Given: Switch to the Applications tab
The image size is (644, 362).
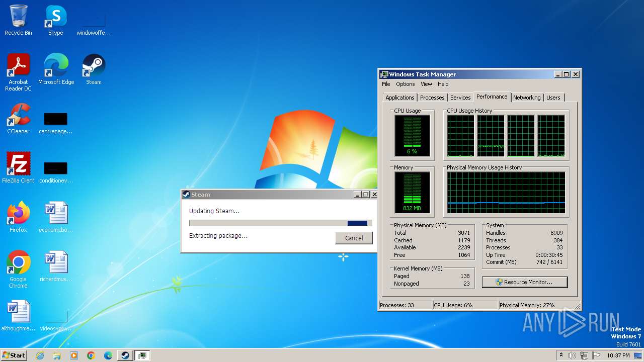Looking at the screenshot, I should (x=400, y=98).
